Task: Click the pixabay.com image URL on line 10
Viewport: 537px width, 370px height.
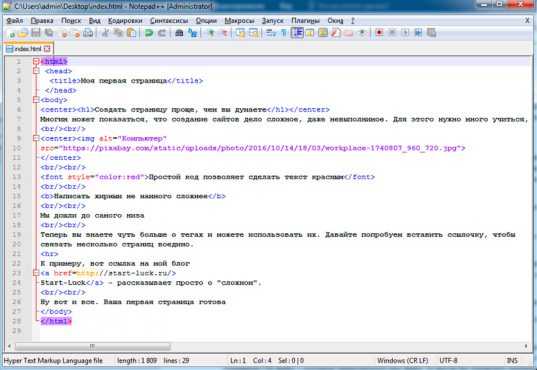Action: (x=260, y=148)
